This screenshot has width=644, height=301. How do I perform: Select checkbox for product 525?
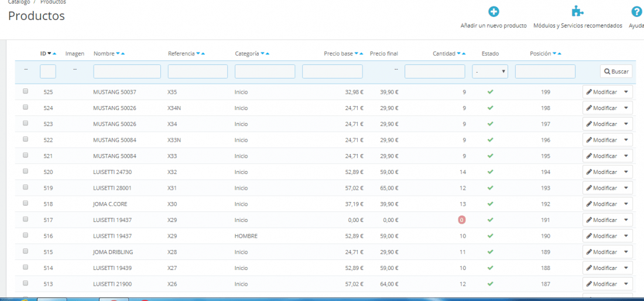[x=25, y=91]
